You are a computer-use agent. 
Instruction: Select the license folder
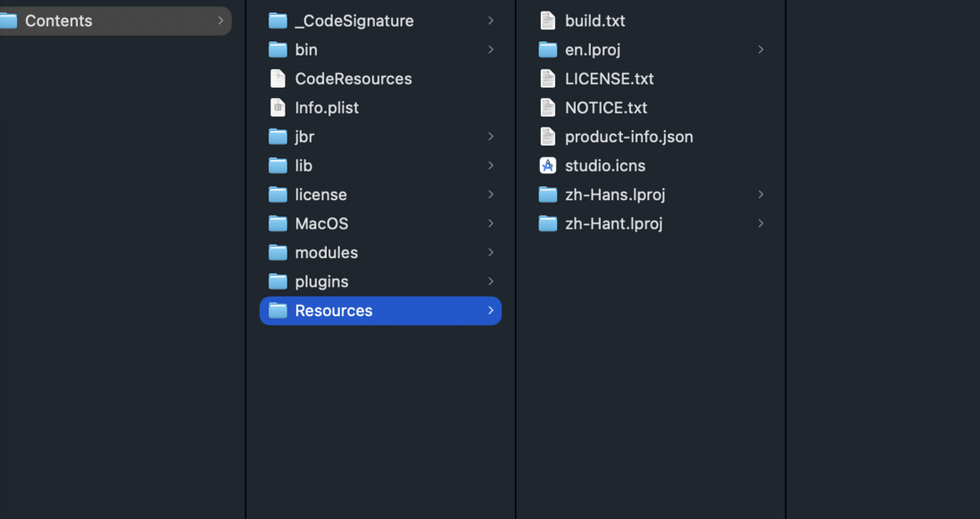click(320, 195)
